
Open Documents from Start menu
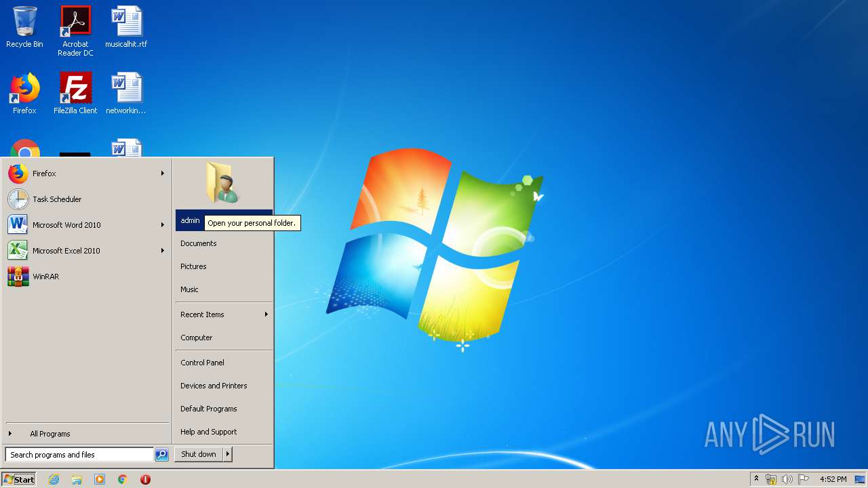224,244
